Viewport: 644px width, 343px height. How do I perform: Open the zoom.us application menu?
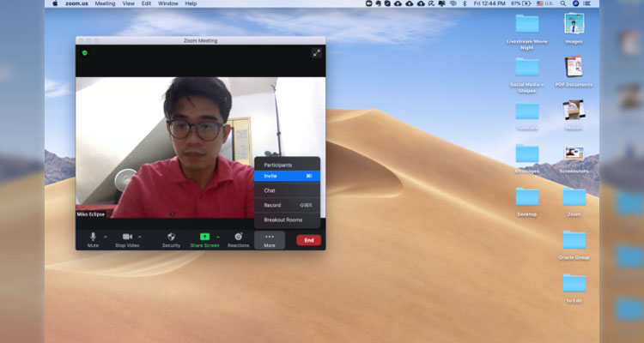76,3
